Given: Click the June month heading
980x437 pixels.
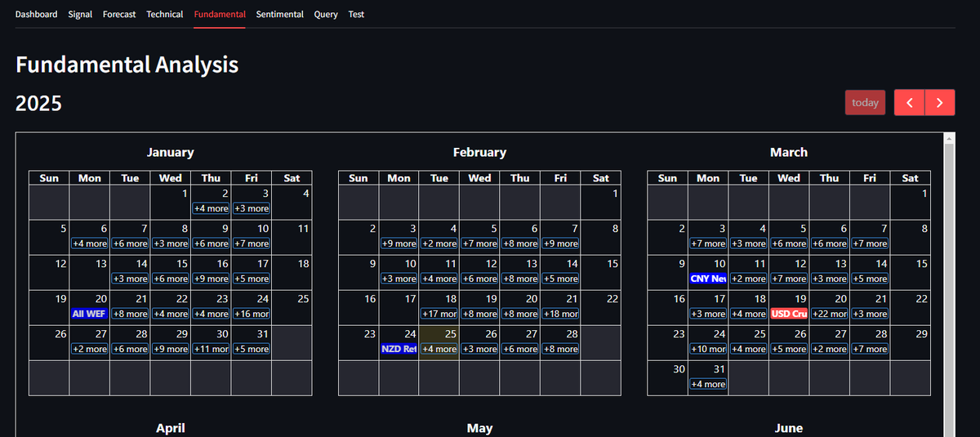Looking at the screenshot, I should point(789,428).
